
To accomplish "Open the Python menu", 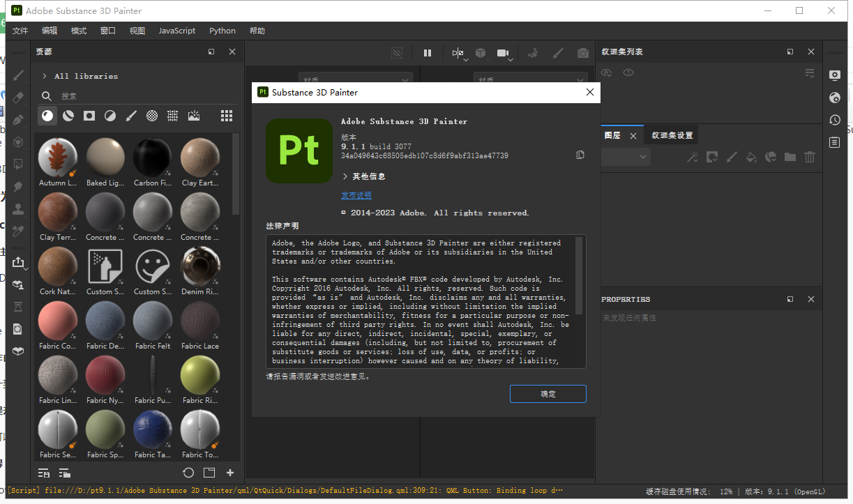I will pyautogui.click(x=222, y=31).
